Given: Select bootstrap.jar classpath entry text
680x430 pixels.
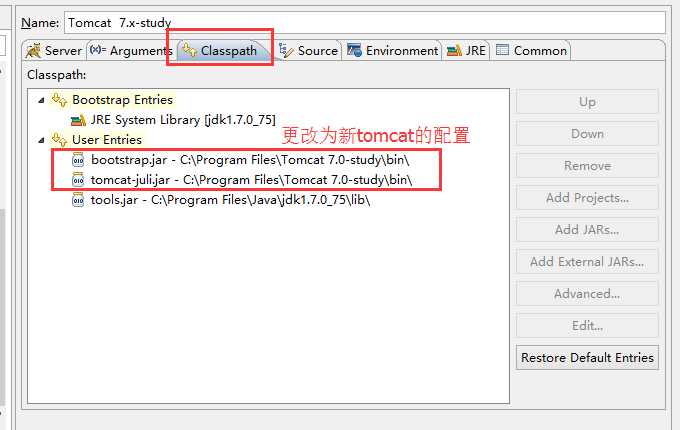Looking at the screenshot, I should [x=250, y=160].
